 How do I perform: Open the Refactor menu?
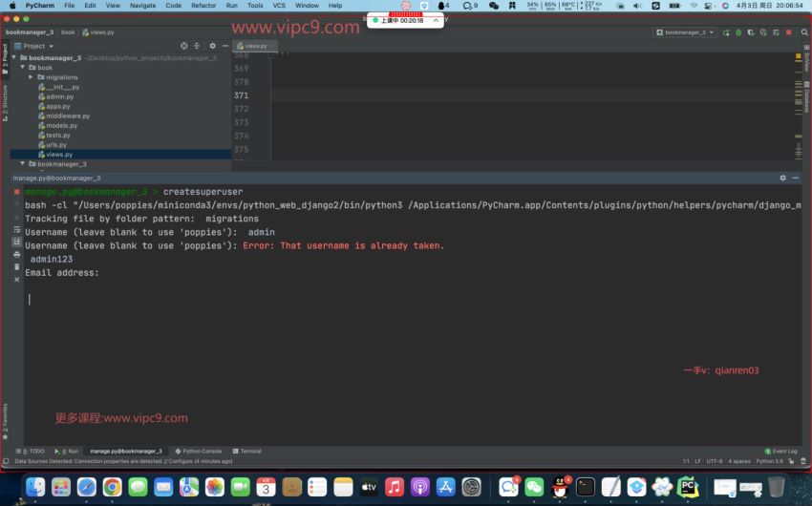click(203, 6)
